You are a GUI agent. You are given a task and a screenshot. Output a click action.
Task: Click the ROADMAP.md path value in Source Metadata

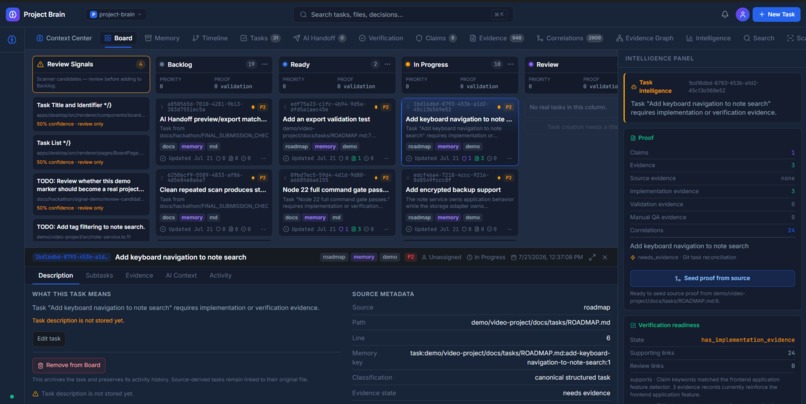point(540,323)
